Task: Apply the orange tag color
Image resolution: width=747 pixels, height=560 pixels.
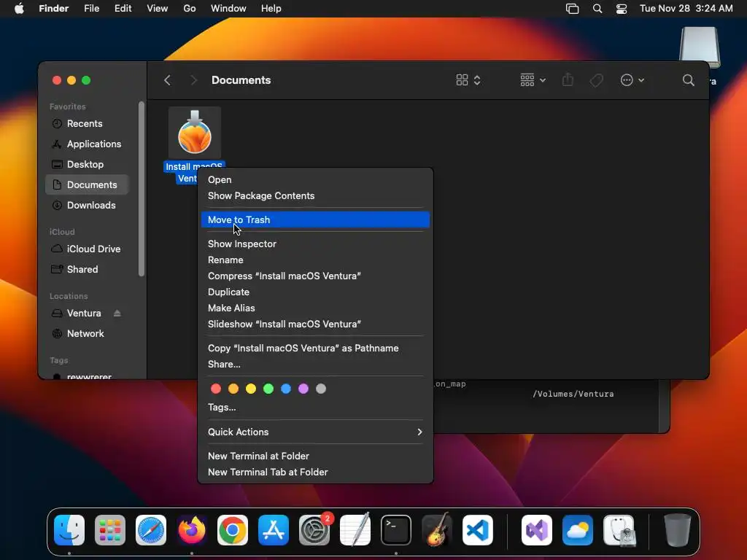Action: tap(233, 389)
